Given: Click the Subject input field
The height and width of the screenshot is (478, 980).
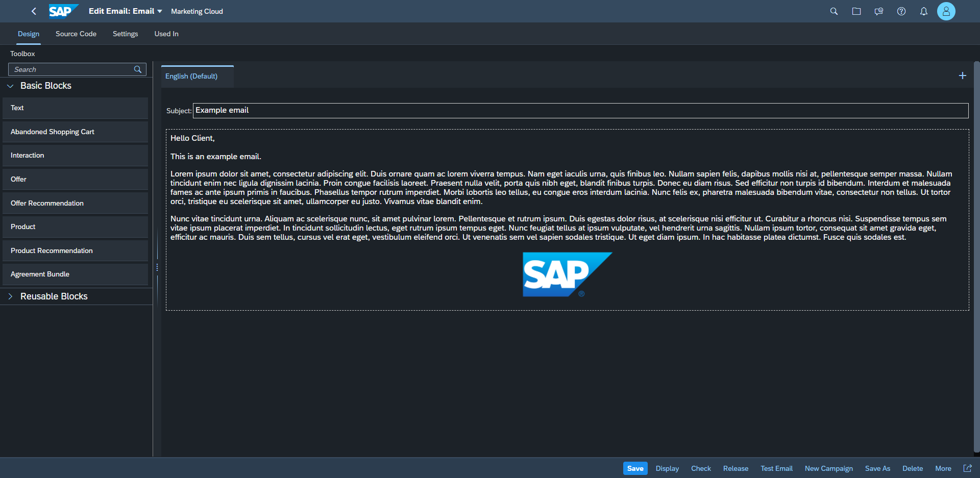Looking at the screenshot, I should (x=580, y=111).
